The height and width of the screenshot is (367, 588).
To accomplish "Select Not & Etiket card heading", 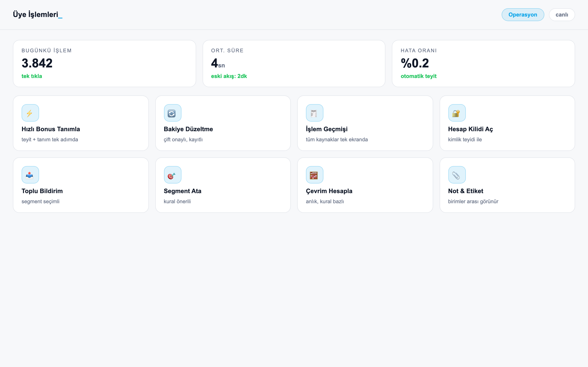I will 465,191.
